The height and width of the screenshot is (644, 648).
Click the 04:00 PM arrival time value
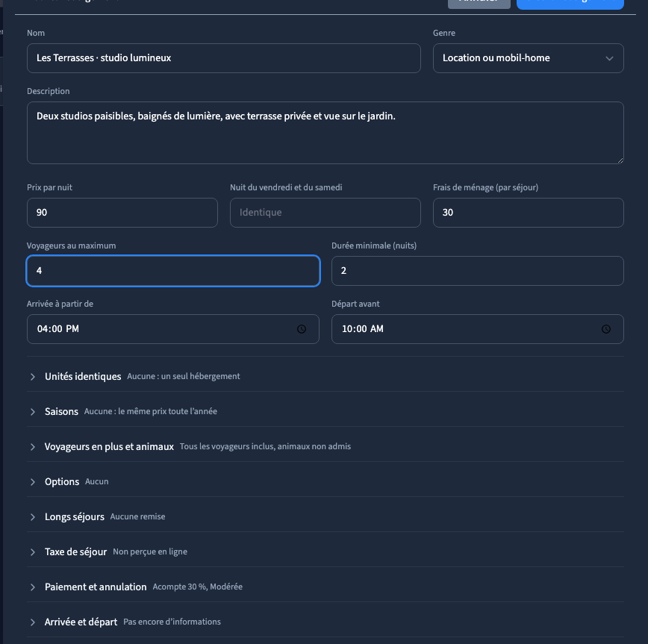[58, 329]
